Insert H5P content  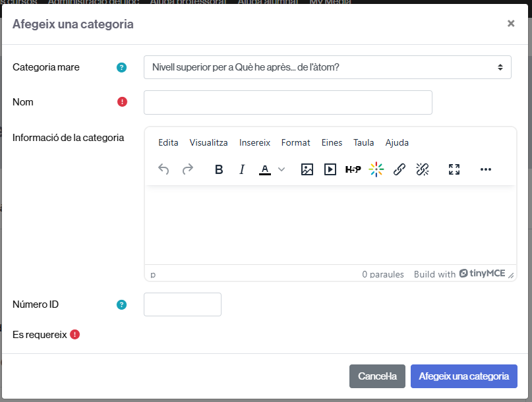click(353, 169)
